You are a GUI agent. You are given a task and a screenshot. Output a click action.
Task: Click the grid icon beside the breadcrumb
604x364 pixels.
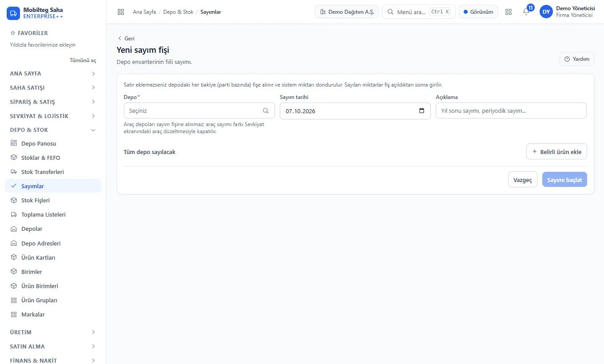[121, 12]
